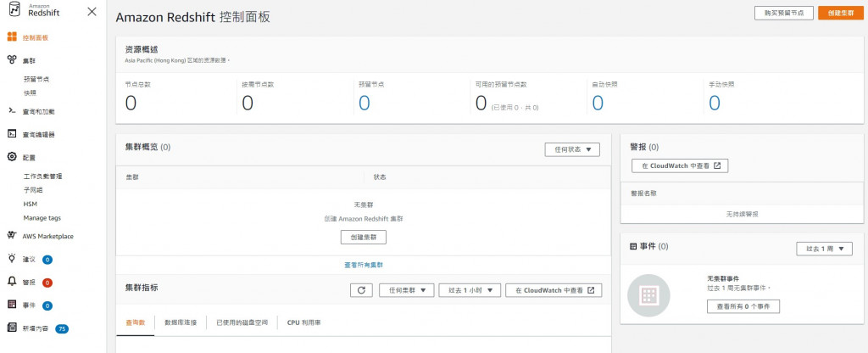The width and height of the screenshot is (868, 353).
Task: Click the blue 0 under 手动快照
Action: pos(715,103)
